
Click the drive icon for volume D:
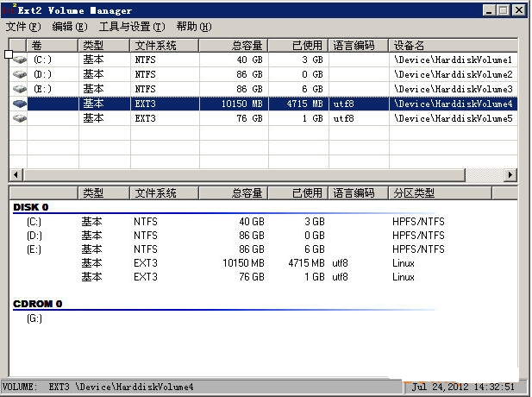(x=20, y=74)
